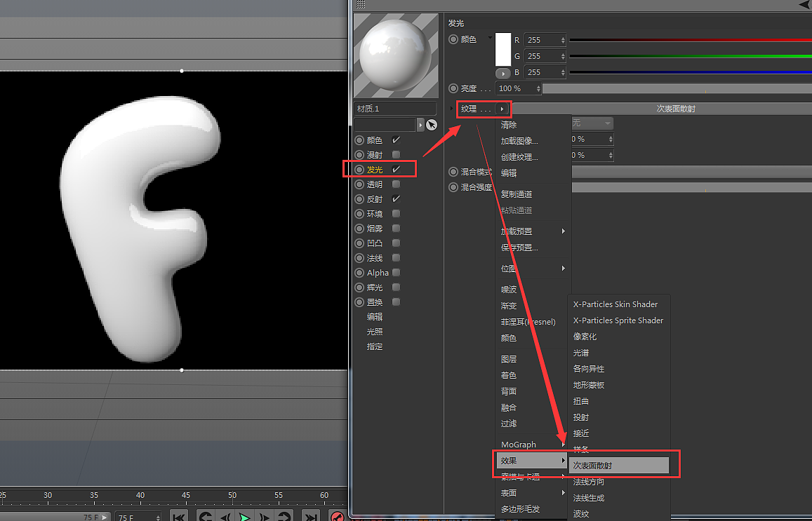Open the 加载预置 submenu

[x=533, y=231]
